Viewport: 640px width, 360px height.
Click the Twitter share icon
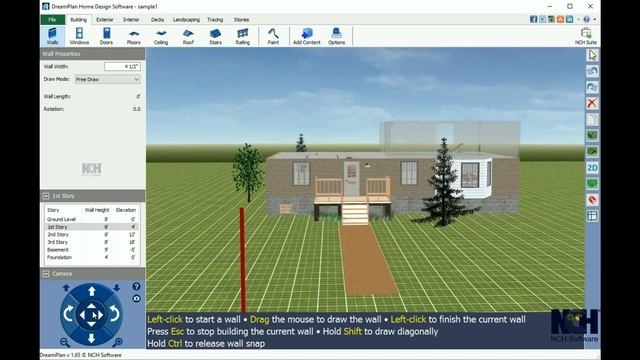click(542, 19)
